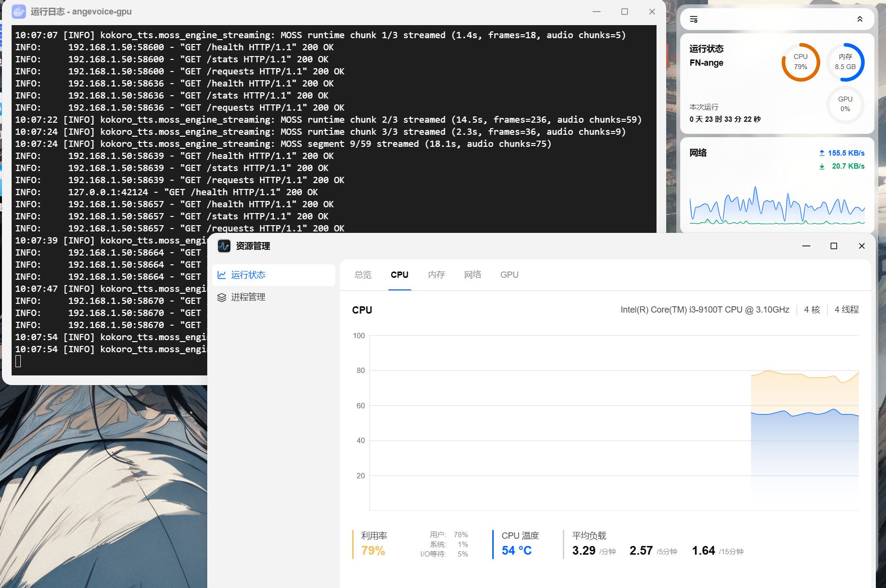Click log line for runtime chunk 2/3 streamed
This screenshot has height=588, width=886.
[329, 120]
